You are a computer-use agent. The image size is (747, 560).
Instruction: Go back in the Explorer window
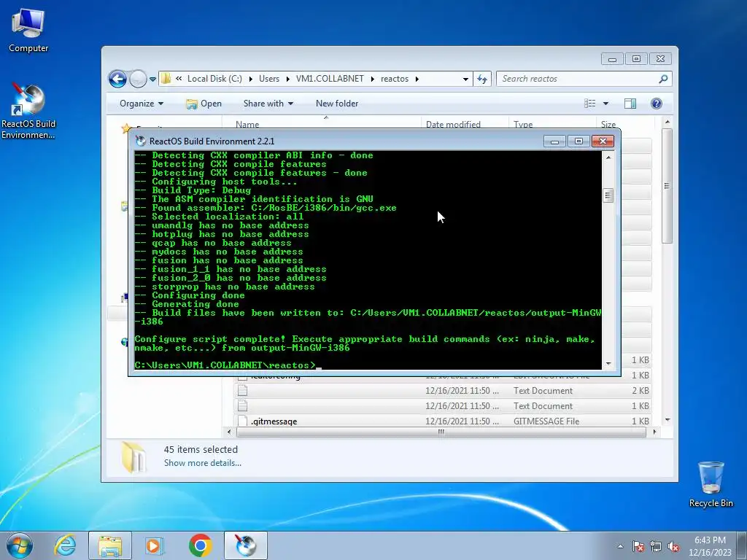pos(117,79)
